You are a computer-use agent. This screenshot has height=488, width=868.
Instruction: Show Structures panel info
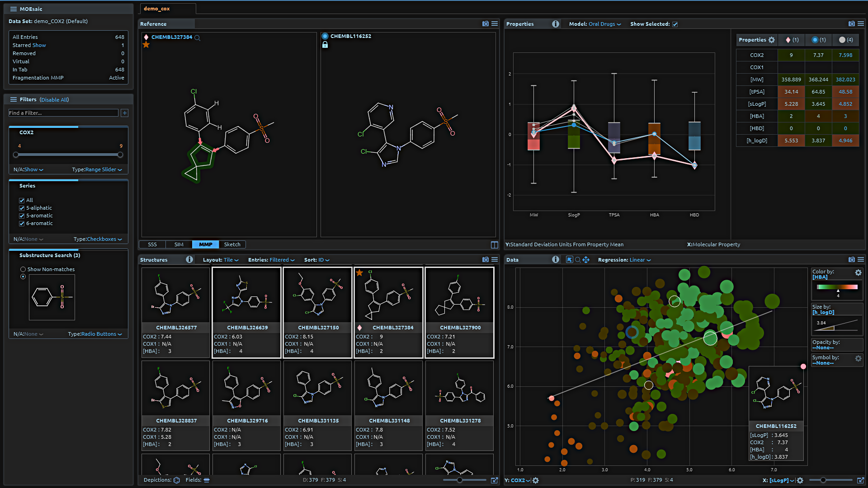click(189, 259)
